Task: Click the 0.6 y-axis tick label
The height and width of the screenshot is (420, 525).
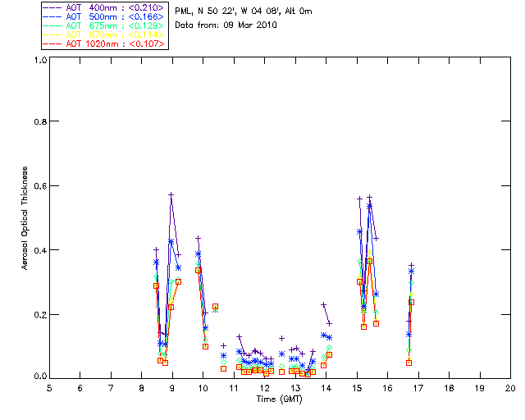Action: pyautogui.click(x=39, y=185)
